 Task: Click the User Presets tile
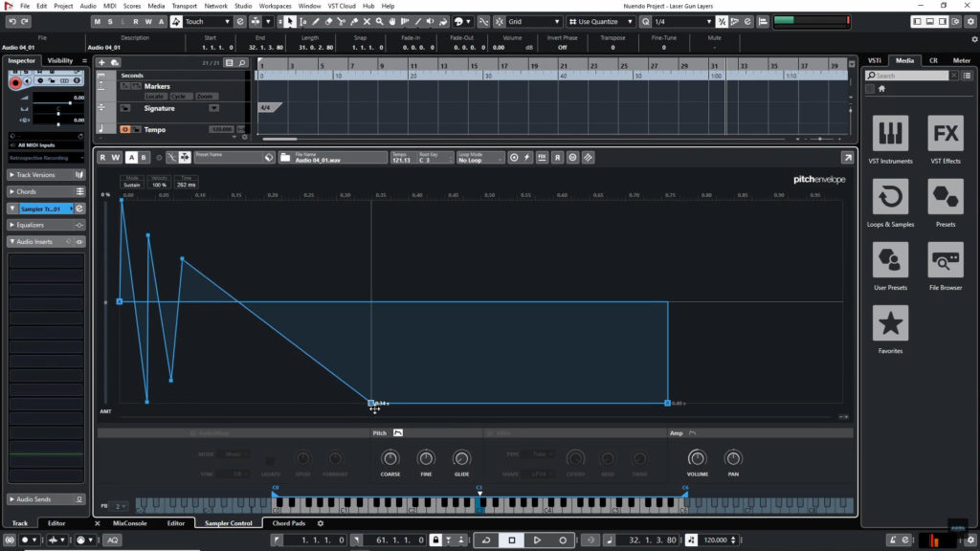point(890,261)
